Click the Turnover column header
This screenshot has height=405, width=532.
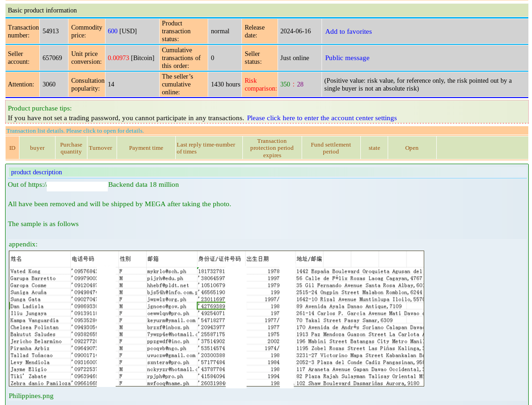(x=101, y=147)
